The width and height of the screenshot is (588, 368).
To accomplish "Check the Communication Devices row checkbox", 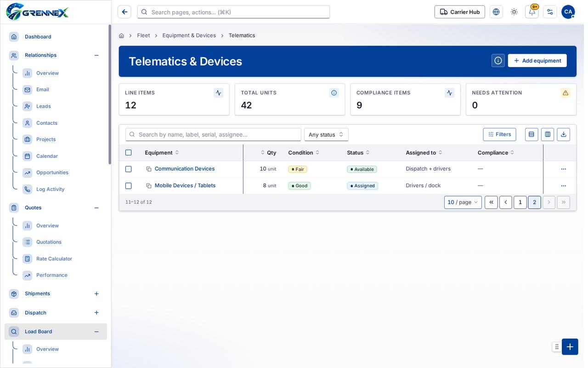I will (129, 169).
